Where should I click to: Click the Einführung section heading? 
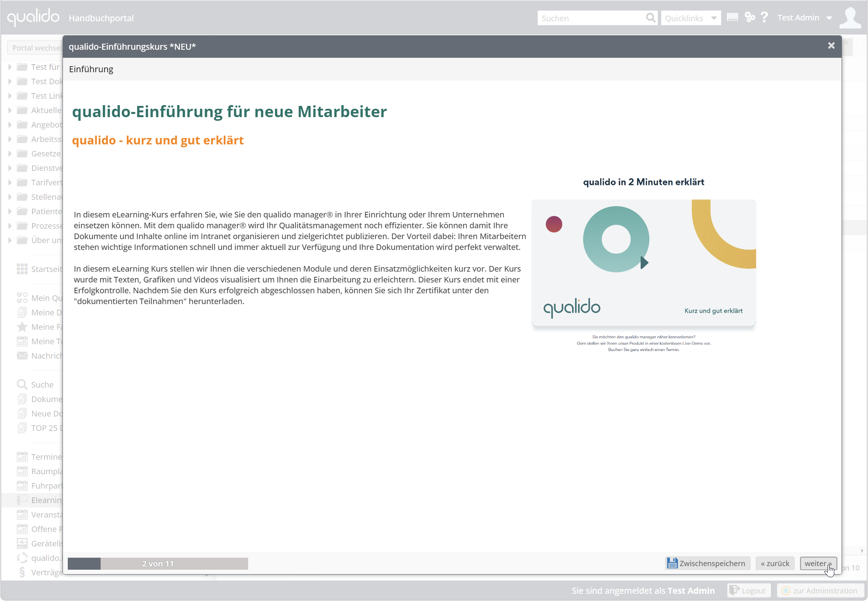coord(91,69)
